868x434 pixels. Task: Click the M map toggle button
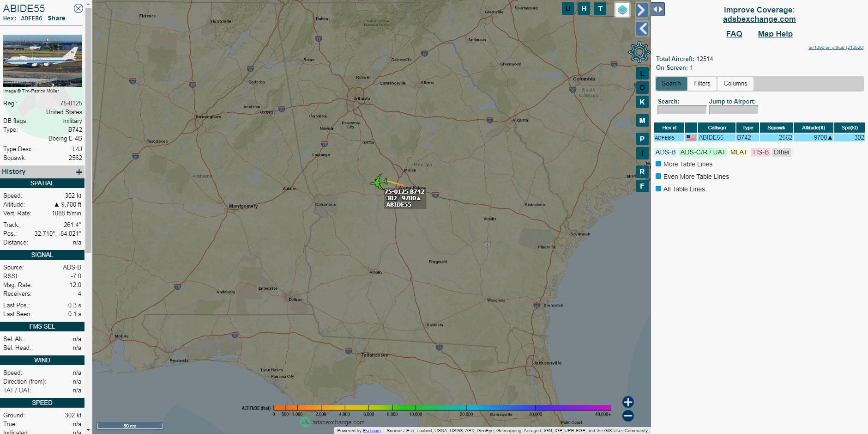(642, 120)
